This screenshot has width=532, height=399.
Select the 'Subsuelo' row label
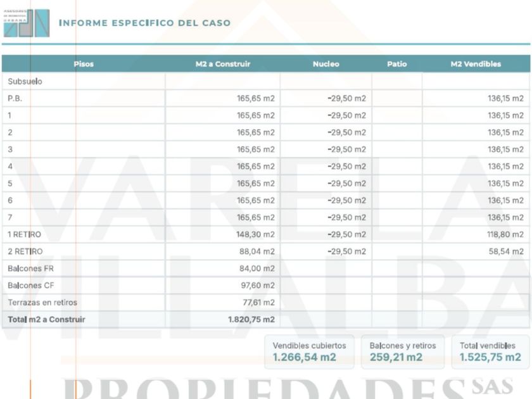(25, 82)
